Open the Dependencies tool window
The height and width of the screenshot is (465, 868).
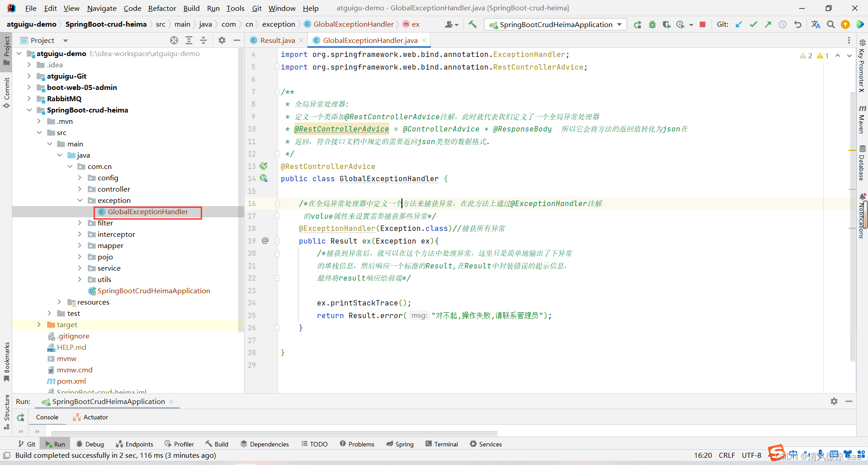[265, 444]
